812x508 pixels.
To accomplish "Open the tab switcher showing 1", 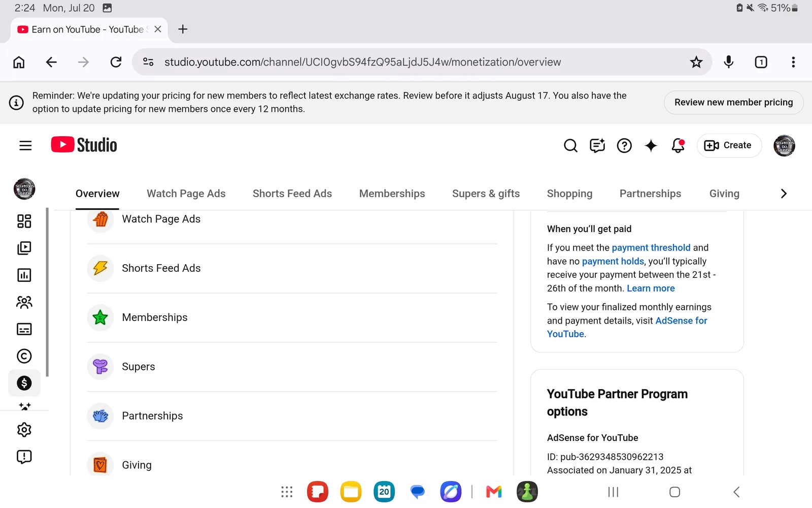I will (761, 62).
